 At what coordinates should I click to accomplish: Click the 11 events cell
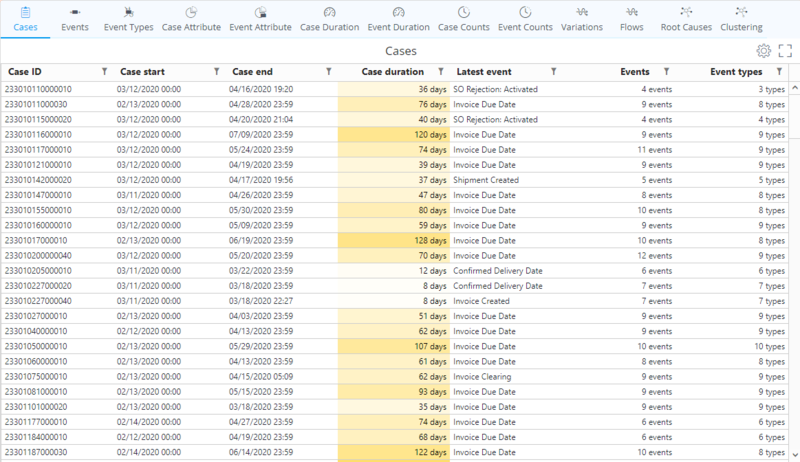pos(655,150)
